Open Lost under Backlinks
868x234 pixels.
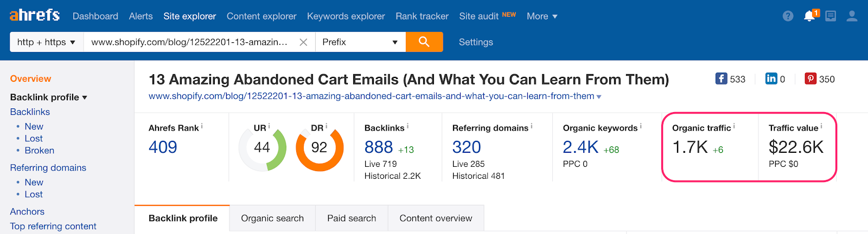tap(34, 138)
